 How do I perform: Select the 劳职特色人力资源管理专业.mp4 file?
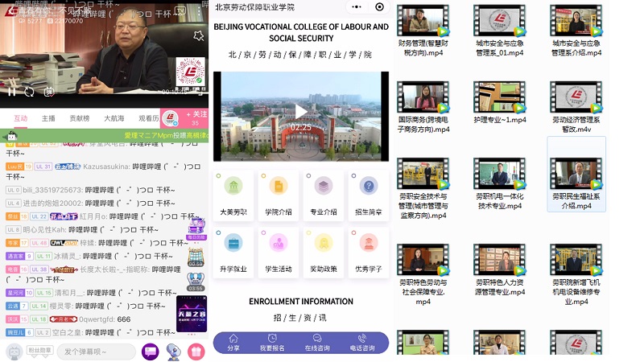coord(499,270)
